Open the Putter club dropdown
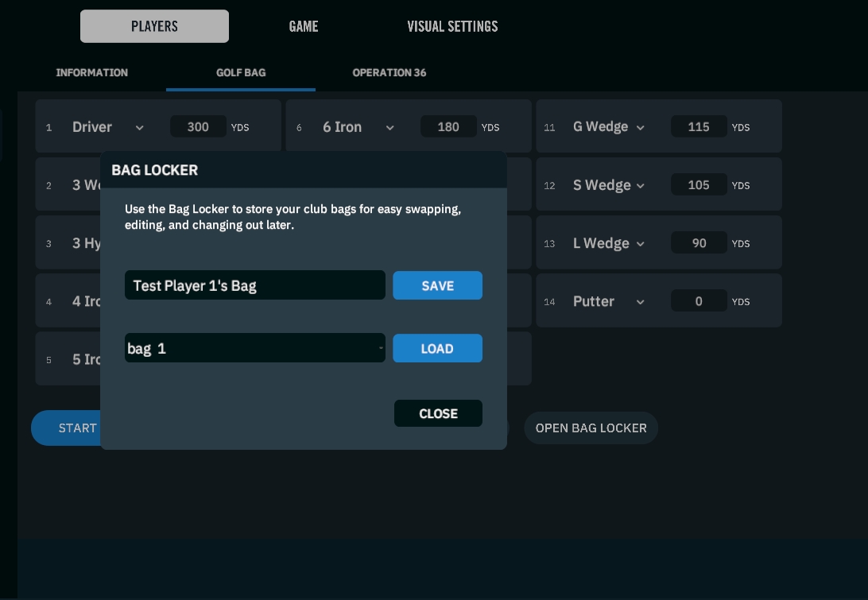 click(640, 302)
